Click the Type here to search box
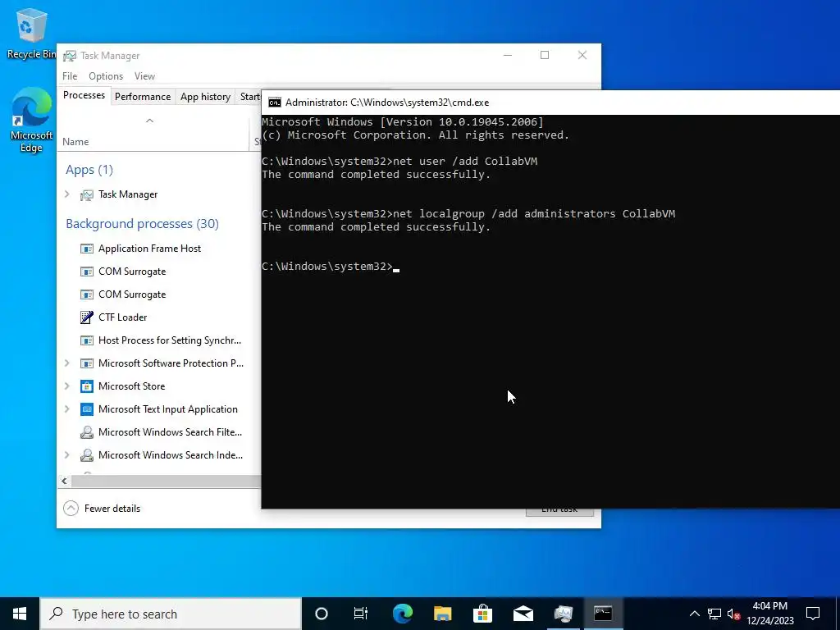 pyautogui.click(x=171, y=614)
